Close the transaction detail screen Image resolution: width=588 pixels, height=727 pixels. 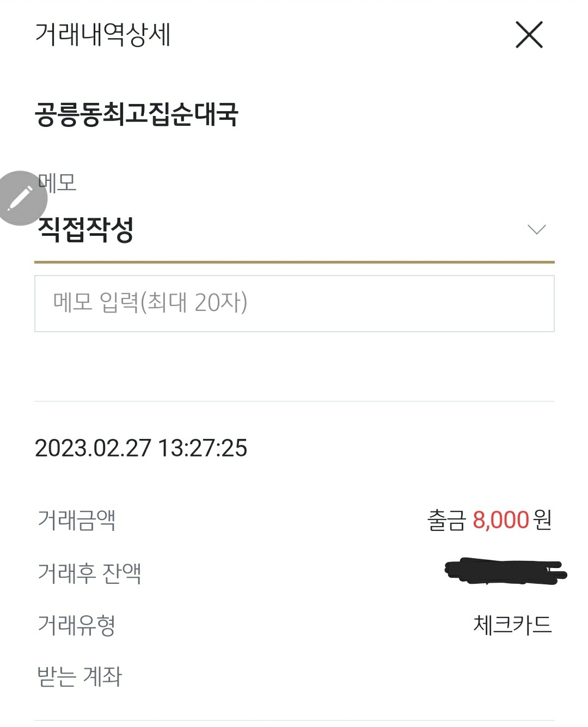[529, 35]
